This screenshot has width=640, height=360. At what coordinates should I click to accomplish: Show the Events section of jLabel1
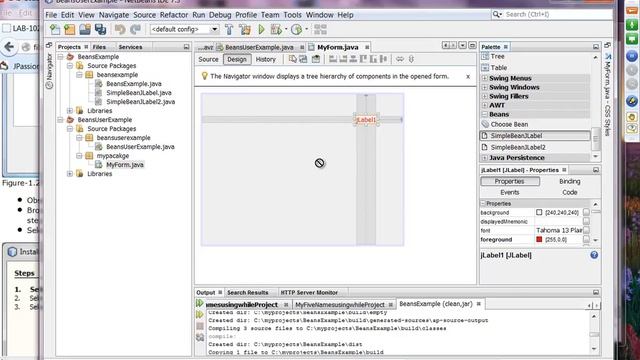pos(509,192)
